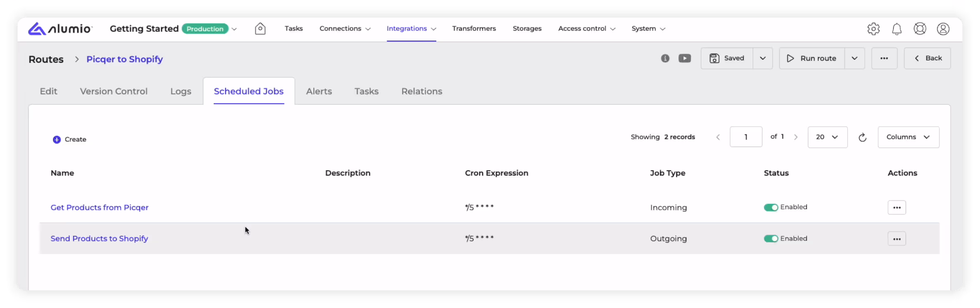Focus the page number field
Image resolution: width=980 pixels, height=308 pixels.
click(x=746, y=137)
